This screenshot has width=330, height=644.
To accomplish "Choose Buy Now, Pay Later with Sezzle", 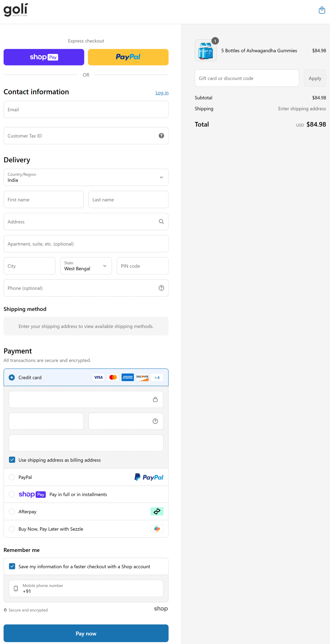I will click(x=12, y=529).
